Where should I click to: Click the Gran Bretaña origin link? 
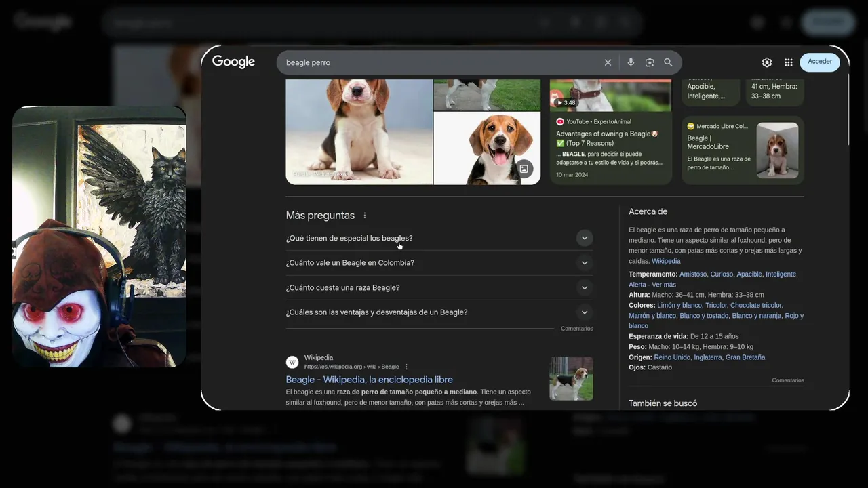pyautogui.click(x=745, y=357)
